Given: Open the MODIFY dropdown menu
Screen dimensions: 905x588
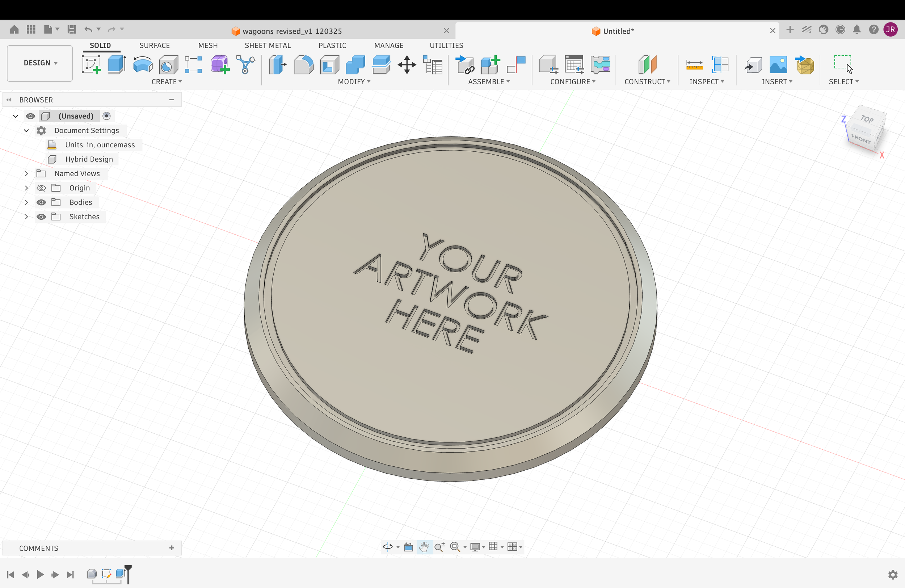Looking at the screenshot, I should (x=354, y=82).
